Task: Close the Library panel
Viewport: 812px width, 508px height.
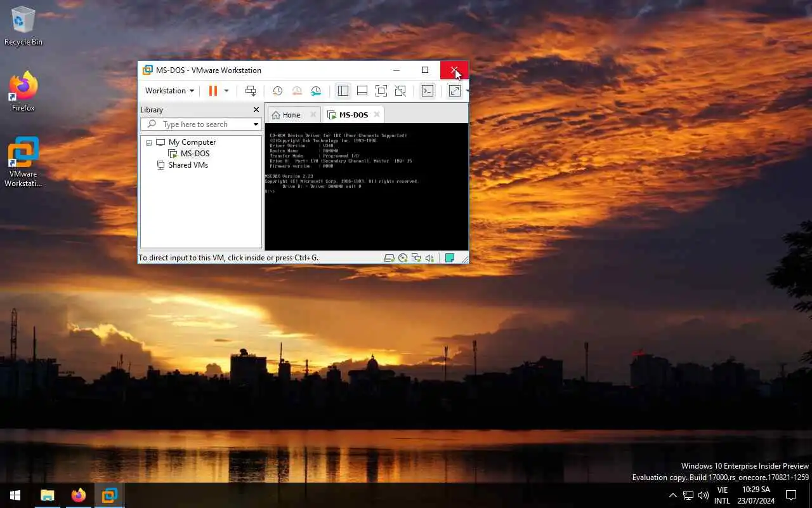Action: coord(256,110)
